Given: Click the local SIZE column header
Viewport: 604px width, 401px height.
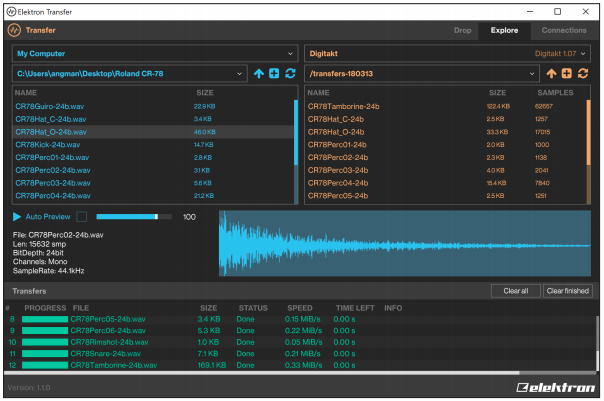Looking at the screenshot, I should point(205,93).
